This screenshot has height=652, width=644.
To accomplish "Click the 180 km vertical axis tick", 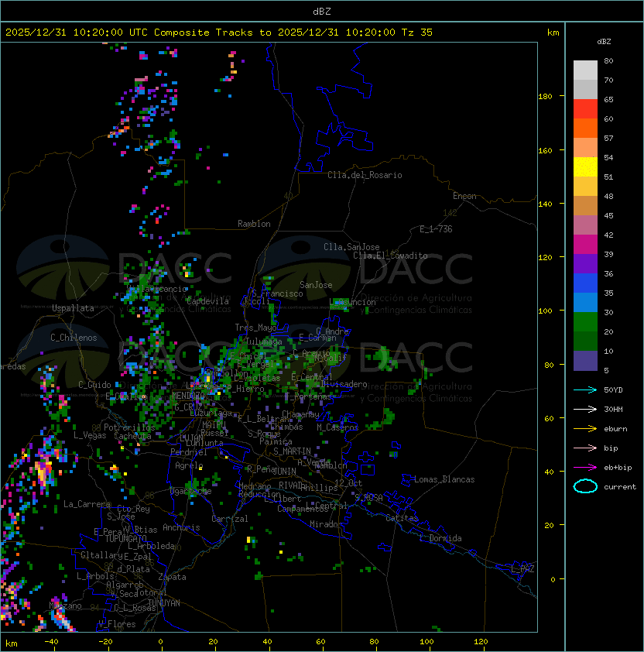I will pos(545,97).
